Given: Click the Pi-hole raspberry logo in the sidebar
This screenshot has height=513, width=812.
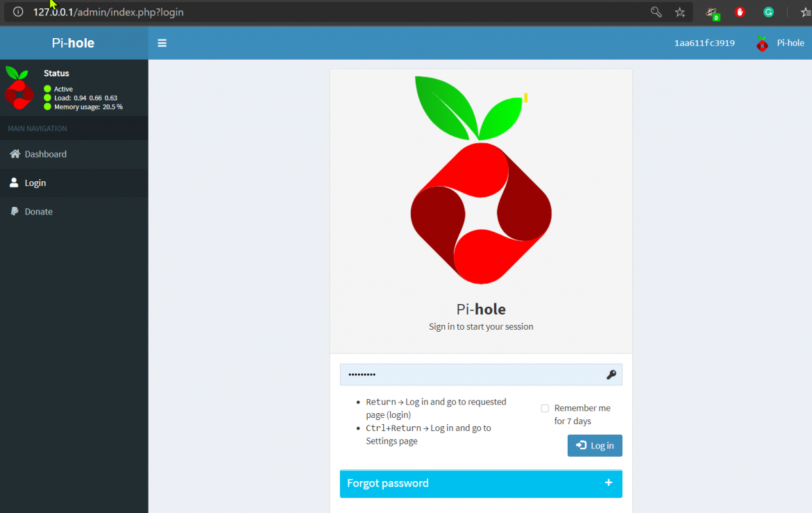Looking at the screenshot, I should pos(19,88).
